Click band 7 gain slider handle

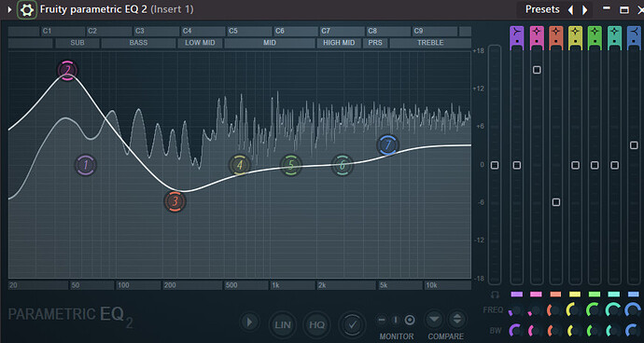634,145
